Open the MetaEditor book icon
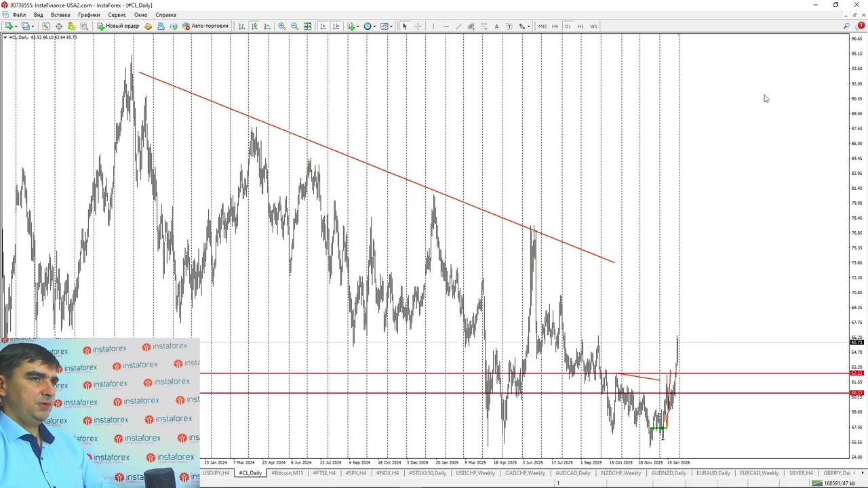The height and width of the screenshot is (488, 868). coord(149,26)
